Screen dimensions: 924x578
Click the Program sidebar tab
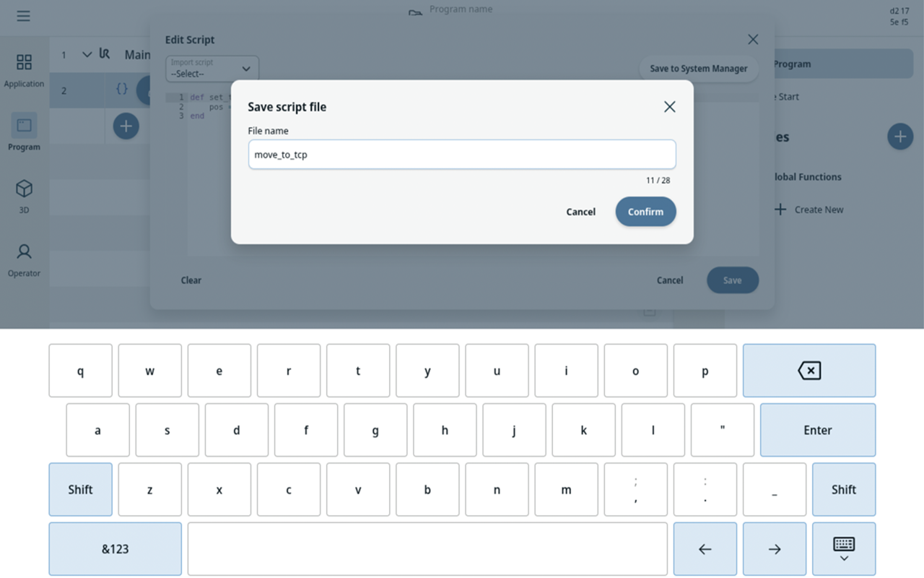click(x=24, y=132)
